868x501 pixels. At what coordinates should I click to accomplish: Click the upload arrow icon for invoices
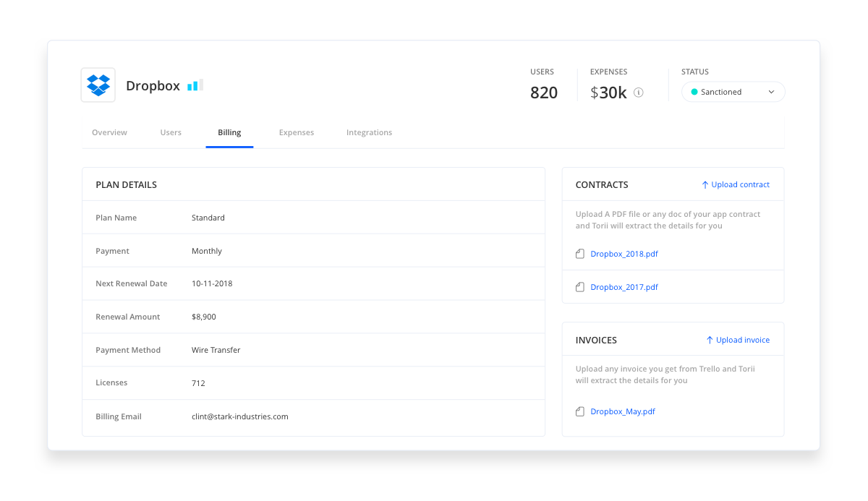click(x=710, y=340)
